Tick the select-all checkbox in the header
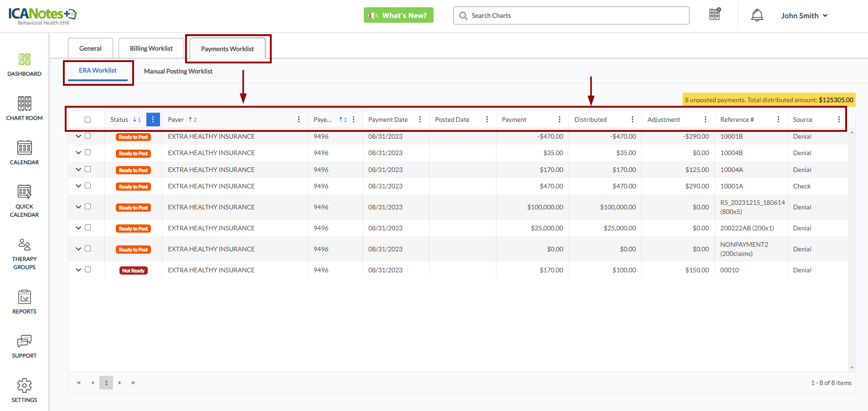 tap(88, 120)
